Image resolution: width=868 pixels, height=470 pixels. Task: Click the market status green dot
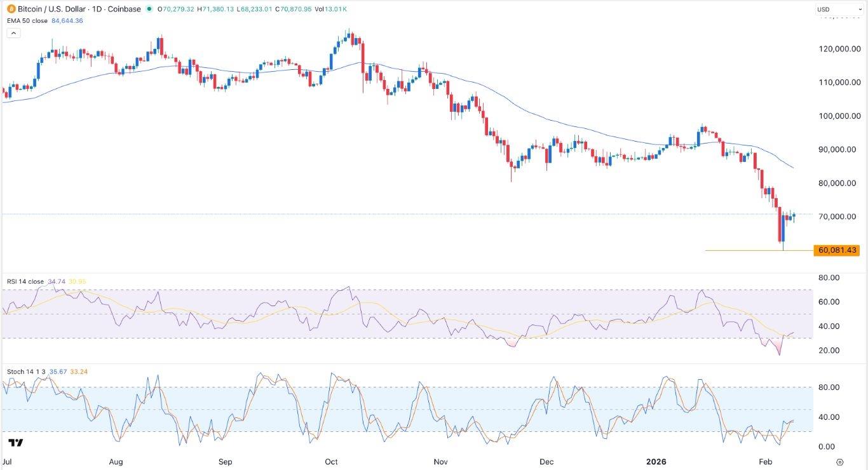148,9
